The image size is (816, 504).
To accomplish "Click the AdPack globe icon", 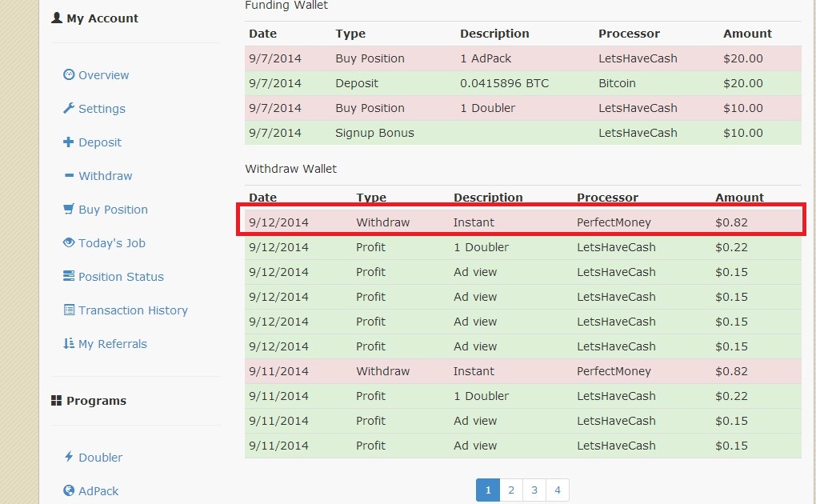I will [x=69, y=491].
